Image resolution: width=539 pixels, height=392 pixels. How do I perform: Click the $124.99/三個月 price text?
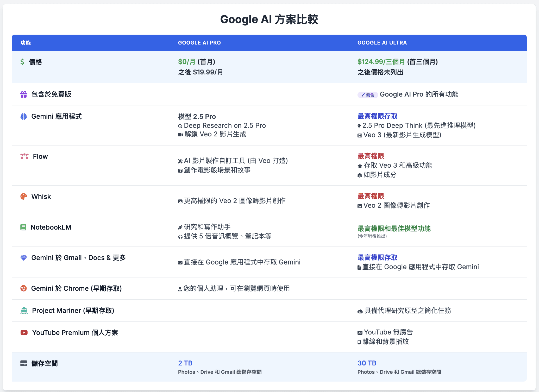[x=381, y=62]
